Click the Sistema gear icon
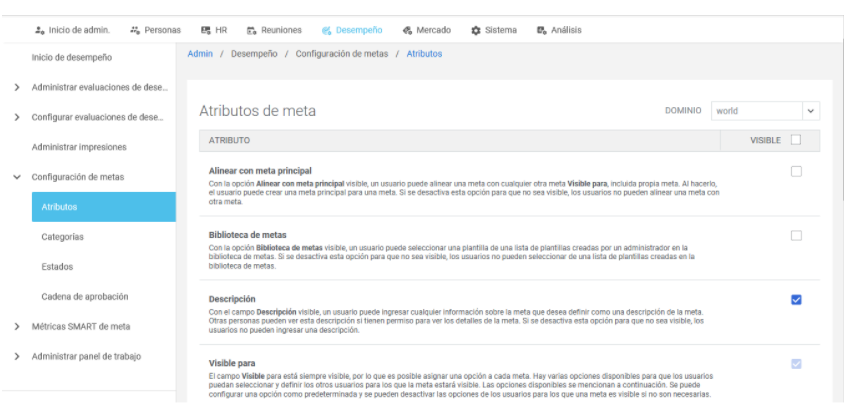This screenshot has width=855, height=414. click(x=475, y=31)
